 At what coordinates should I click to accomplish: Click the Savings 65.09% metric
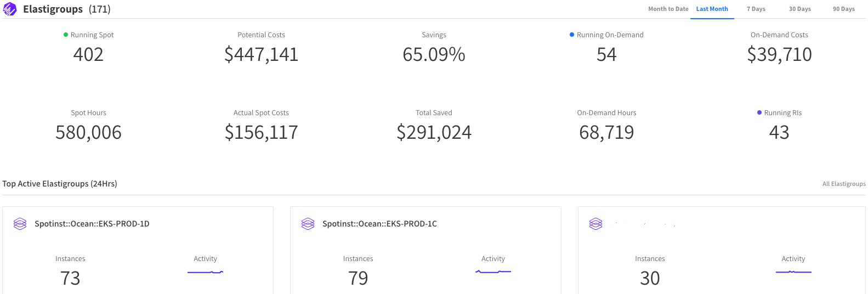point(434,54)
